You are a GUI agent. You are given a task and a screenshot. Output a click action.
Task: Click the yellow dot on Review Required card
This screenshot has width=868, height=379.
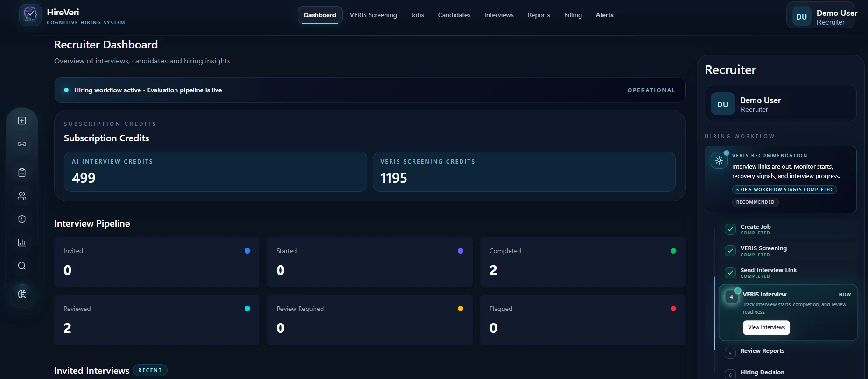461,309
